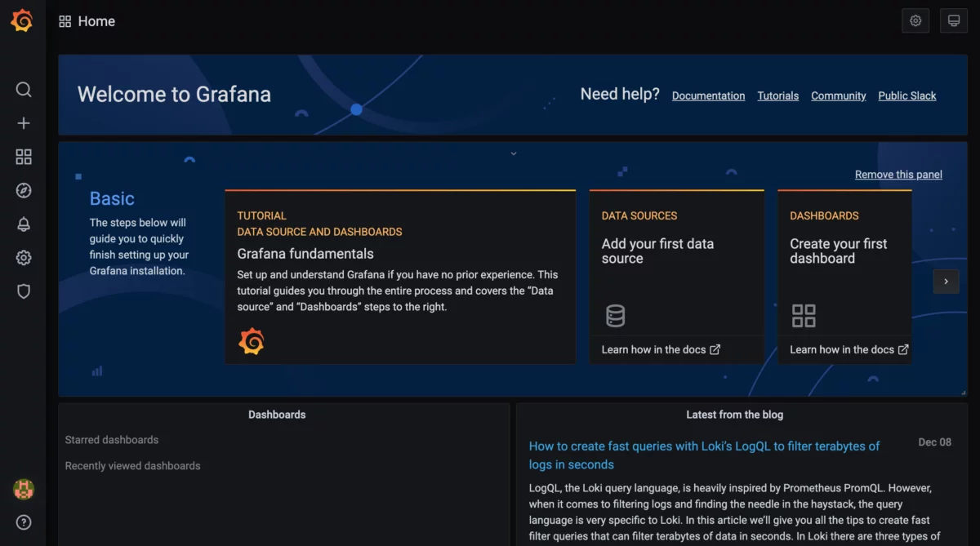Click the Dec 08 blog date
The height and width of the screenshot is (546, 980).
934,442
